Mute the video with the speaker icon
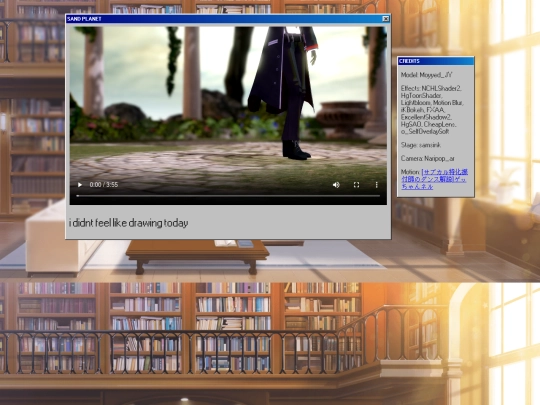 pyautogui.click(x=336, y=185)
